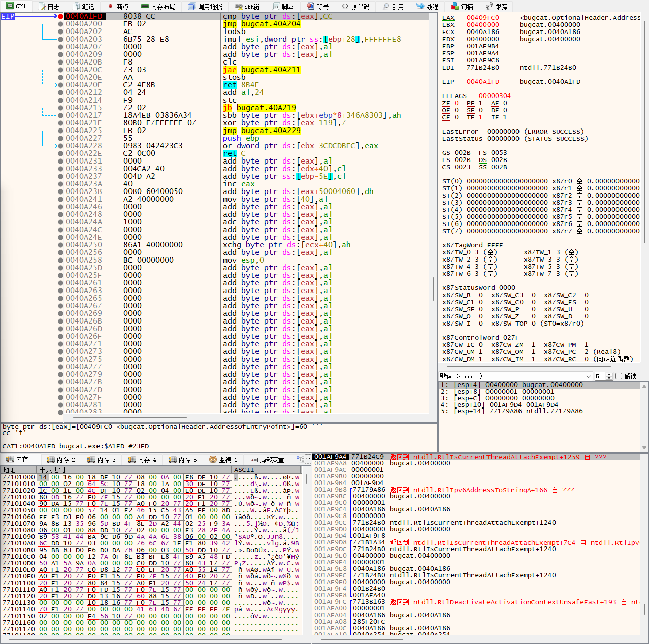Viewport: 649px width, 644px height.
Task: Open the 跟踪 (Trace) tab
Action: [x=497, y=6]
